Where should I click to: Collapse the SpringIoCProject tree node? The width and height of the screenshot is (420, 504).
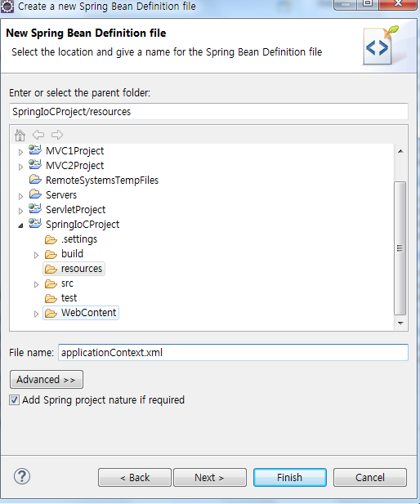pyautogui.click(x=20, y=225)
